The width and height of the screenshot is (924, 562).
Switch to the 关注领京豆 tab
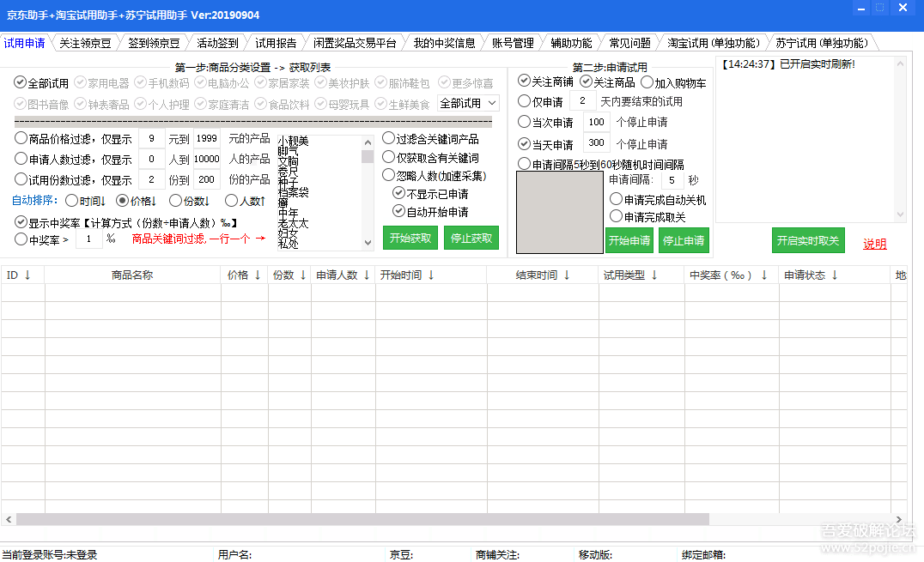(x=85, y=43)
